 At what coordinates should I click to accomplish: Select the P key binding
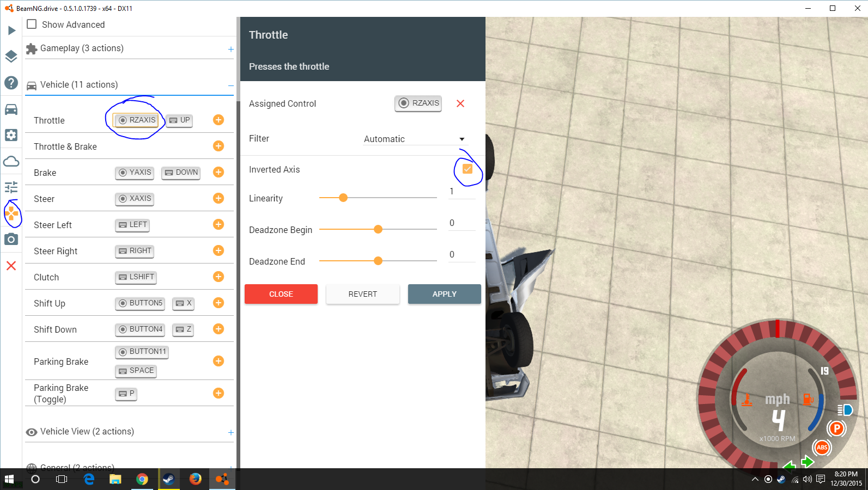point(126,394)
